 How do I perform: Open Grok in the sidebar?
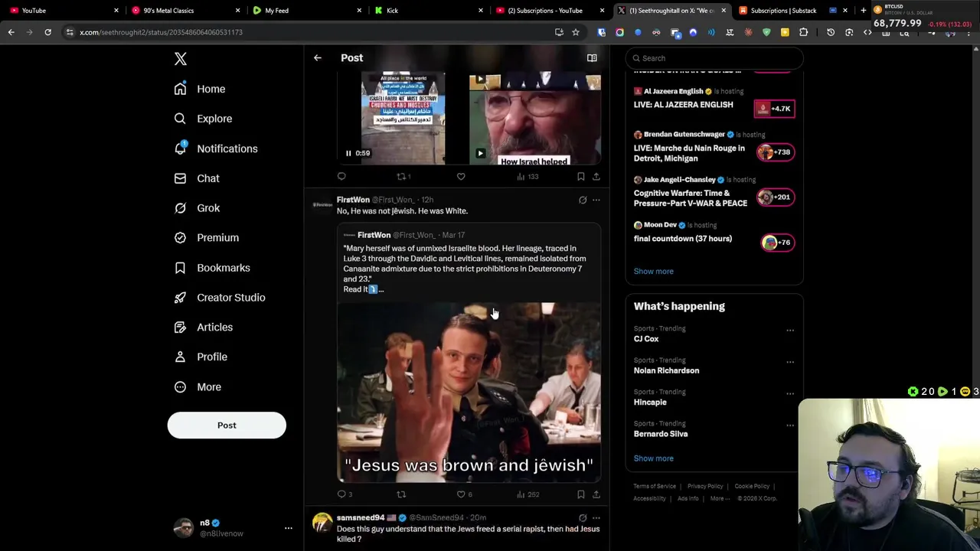(197, 208)
